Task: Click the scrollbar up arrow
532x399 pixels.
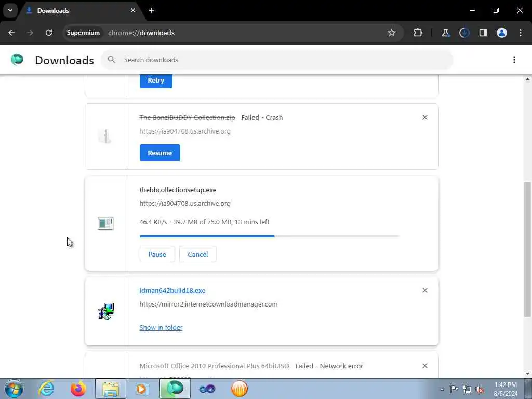Action: (x=527, y=79)
